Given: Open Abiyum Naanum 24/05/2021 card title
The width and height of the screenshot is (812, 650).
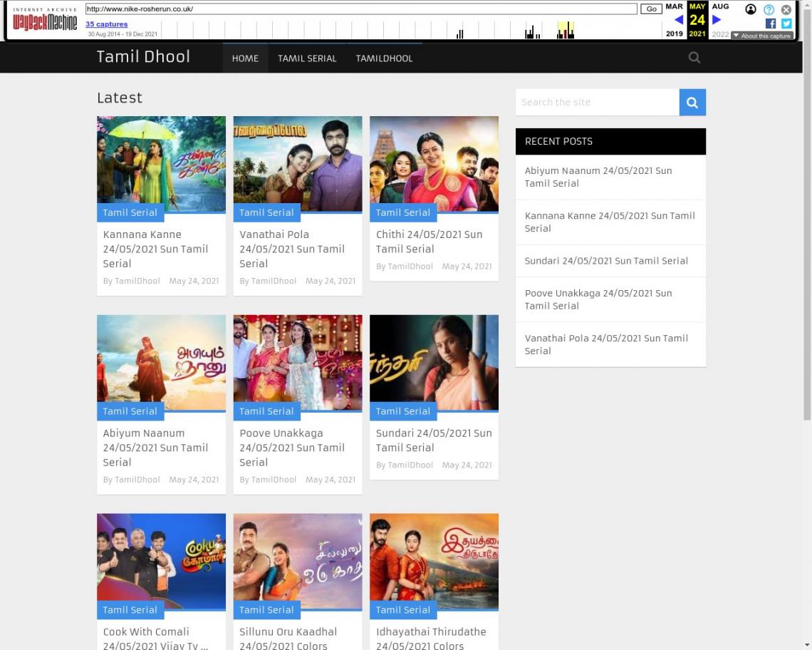Looking at the screenshot, I should 155,448.
